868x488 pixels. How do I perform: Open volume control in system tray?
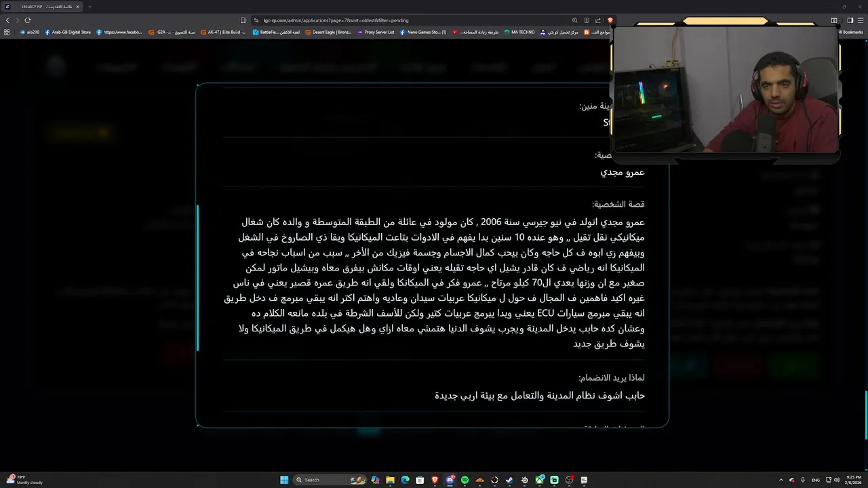(837, 480)
